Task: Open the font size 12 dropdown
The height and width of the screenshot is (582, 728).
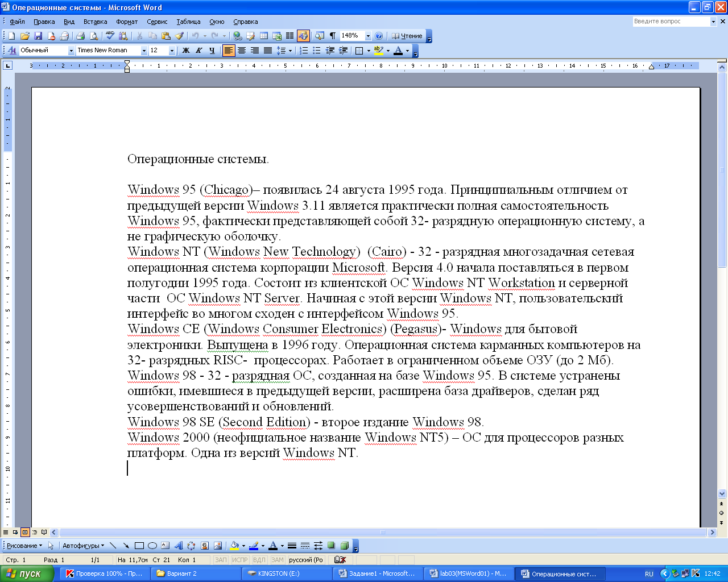Action: coord(172,51)
